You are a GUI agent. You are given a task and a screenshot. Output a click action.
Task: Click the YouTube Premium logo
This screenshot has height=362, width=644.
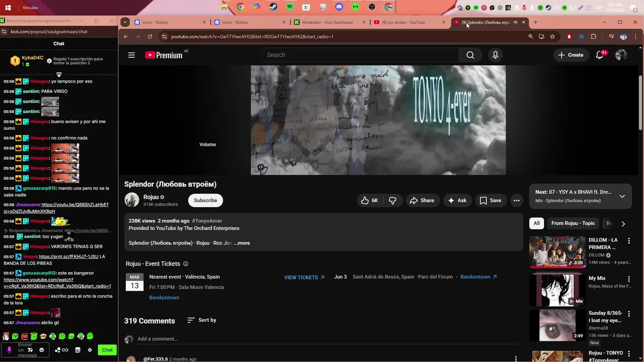(x=164, y=55)
